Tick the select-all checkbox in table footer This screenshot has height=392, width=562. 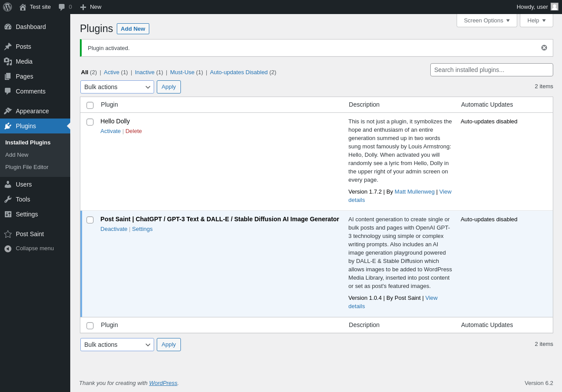pos(90,326)
